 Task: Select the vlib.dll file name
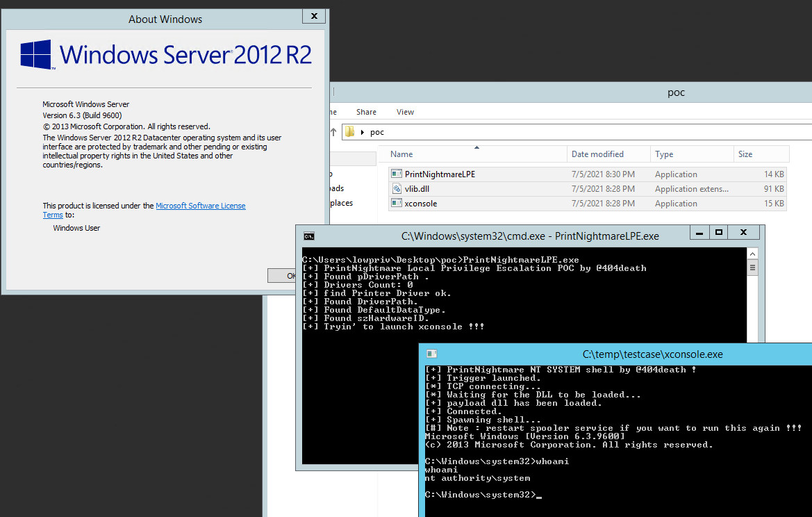[417, 188]
